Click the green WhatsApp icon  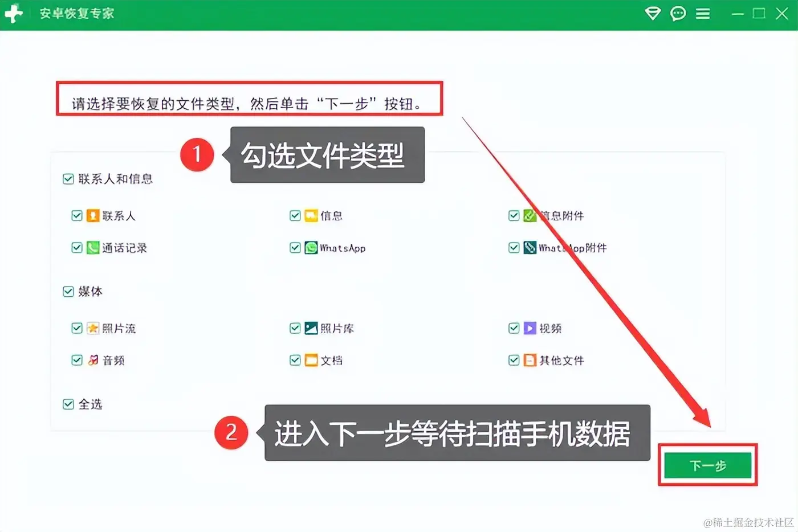(311, 248)
